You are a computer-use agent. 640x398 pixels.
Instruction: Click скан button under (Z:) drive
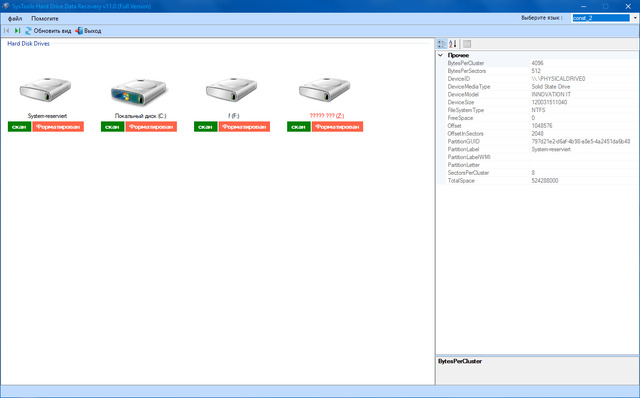pos(298,127)
